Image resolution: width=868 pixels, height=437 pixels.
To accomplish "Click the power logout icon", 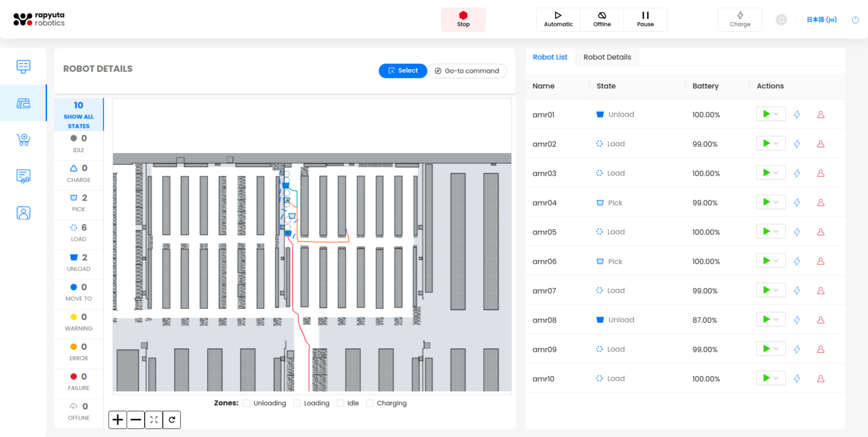I will [x=856, y=20].
